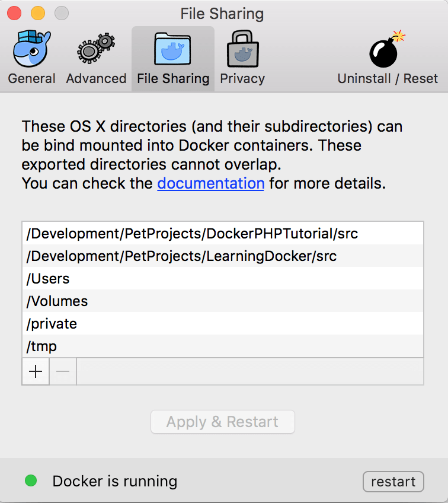Viewport: 448px width, 503px height.
Task: Click the File Sharing tab label
Action: (x=173, y=78)
